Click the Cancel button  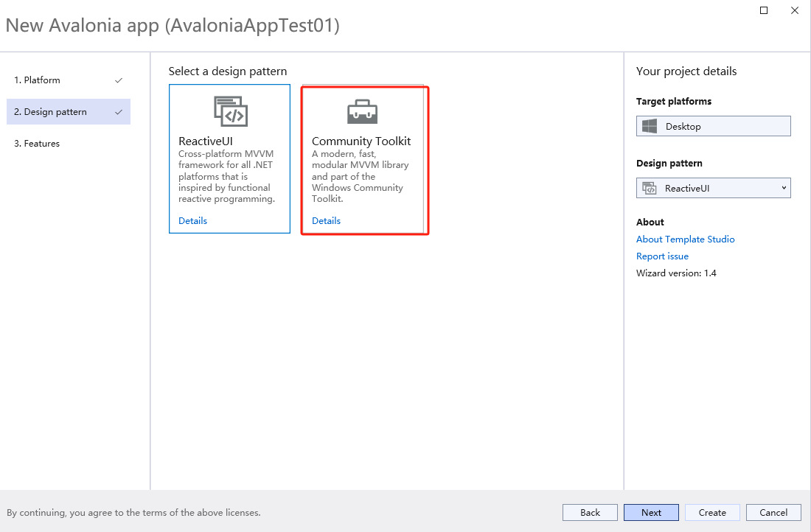[x=773, y=512]
